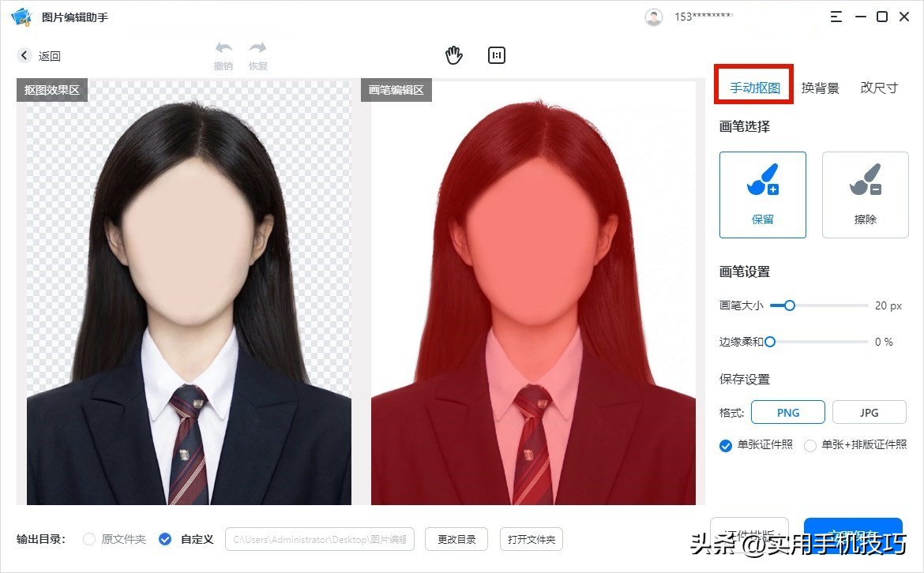Click the user account avatar icon
Screen dimensions: 924x573
click(x=654, y=16)
